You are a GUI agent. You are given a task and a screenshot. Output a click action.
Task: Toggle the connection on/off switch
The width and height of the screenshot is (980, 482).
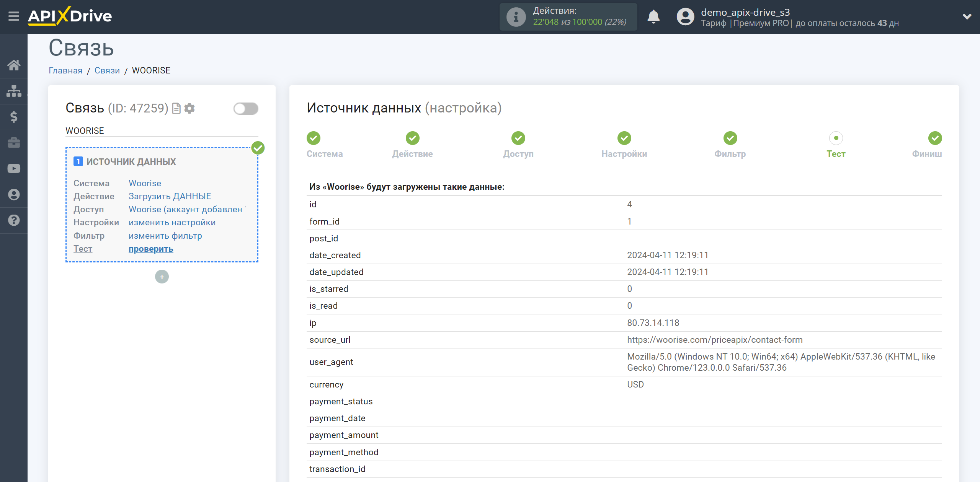246,109
